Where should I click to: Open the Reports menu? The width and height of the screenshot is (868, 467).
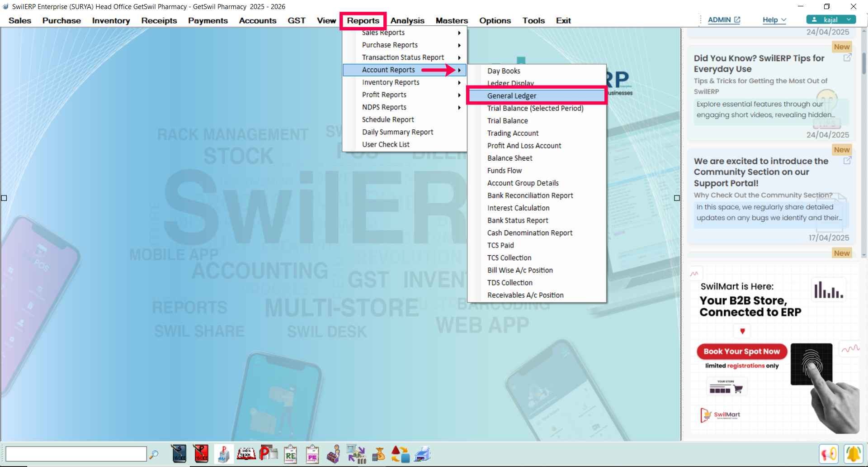point(363,20)
